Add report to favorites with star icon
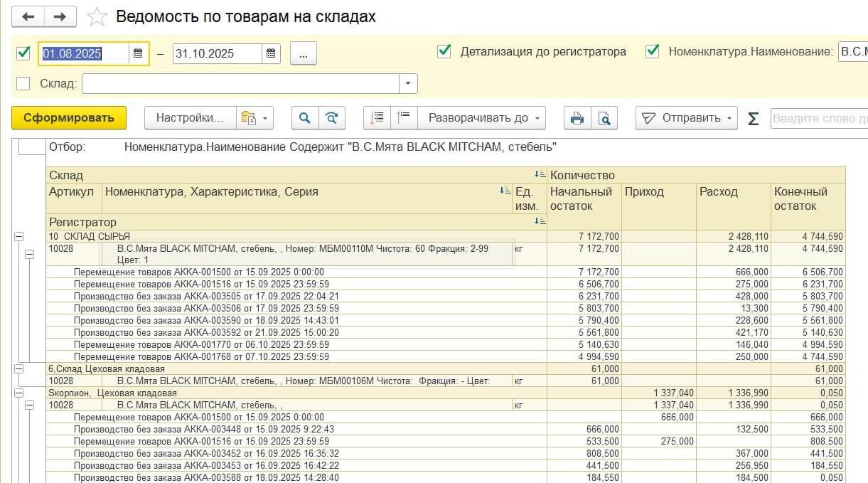This screenshot has width=868, height=483. click(97, 17)
